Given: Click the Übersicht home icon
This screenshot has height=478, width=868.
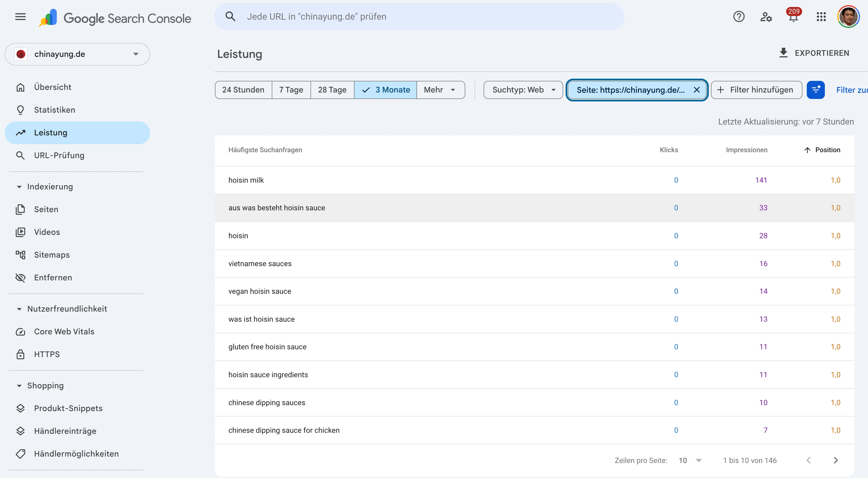Looking at the screenshot, I should (21, 87).
